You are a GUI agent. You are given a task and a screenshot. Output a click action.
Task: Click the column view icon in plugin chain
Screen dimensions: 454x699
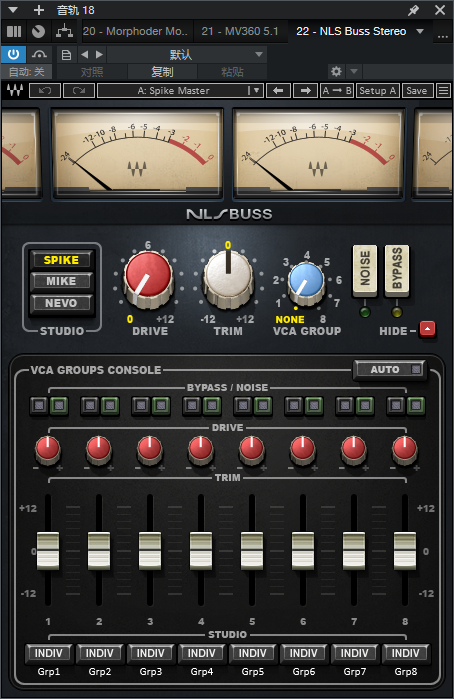pos(14,31)
